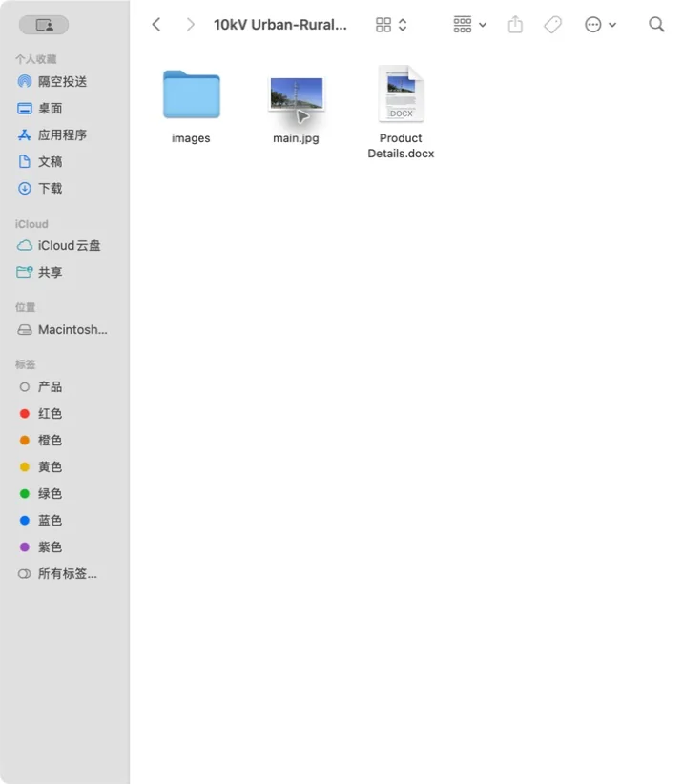Image resolution: width=683 pixels, height=784 pixels.
Task: Click the Desktop icon beside 桌面
Action: [x=25, y=109]
